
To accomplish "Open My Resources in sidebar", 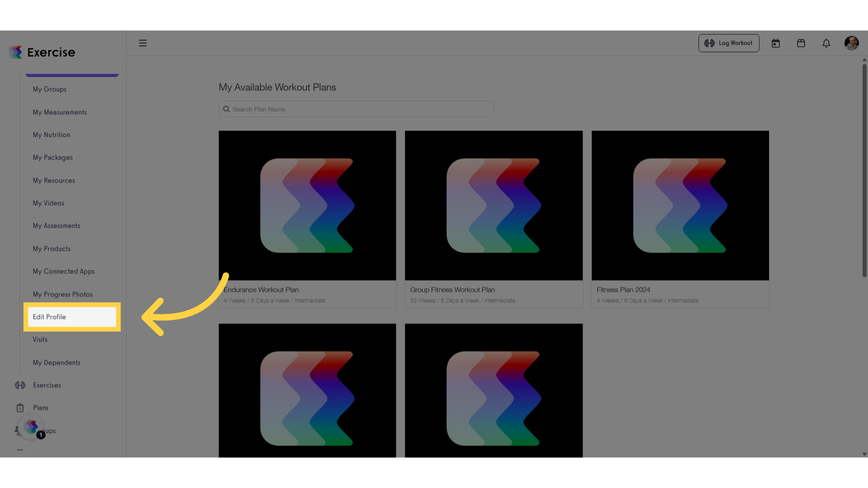I will click(54, 180).
